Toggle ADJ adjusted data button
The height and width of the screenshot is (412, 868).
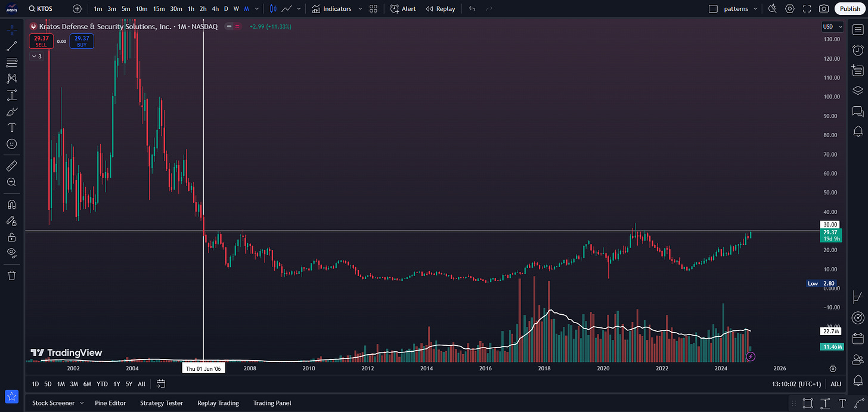pyautogui.click(x=836, y=384)
